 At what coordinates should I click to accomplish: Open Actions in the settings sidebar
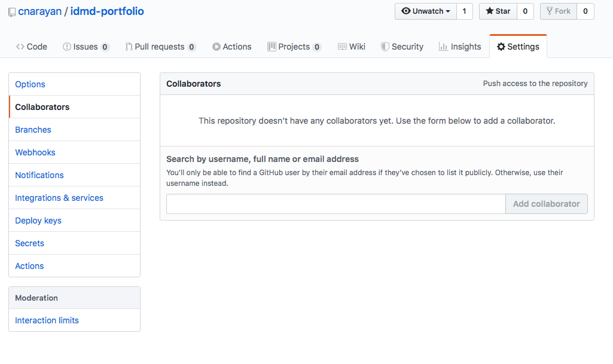click(x=74, y=265)
